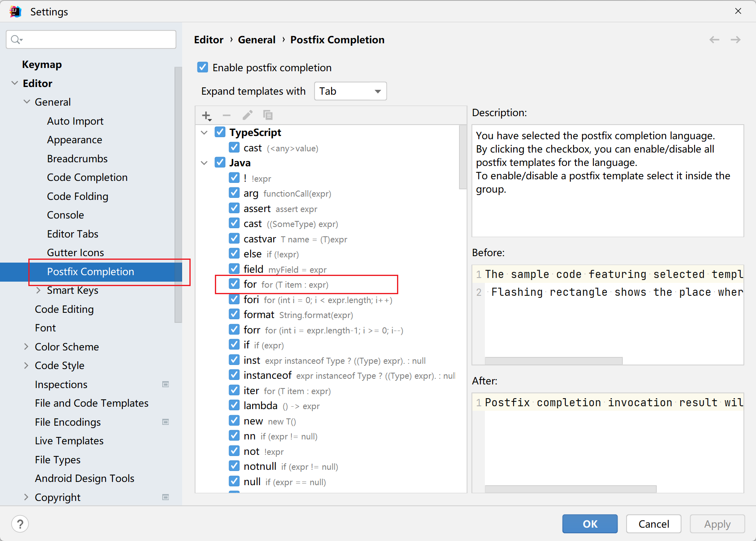Image resolution: width=756 pixels, height=541 pixels.
Task: Toggle the TypeScript language checkbox
Action: pos(220,132)
